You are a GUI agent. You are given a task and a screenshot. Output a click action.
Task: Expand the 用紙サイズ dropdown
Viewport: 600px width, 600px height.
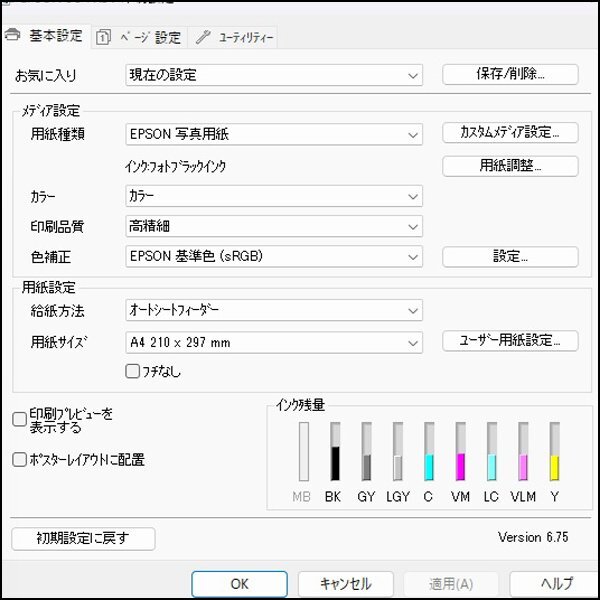tap(274, 342)
